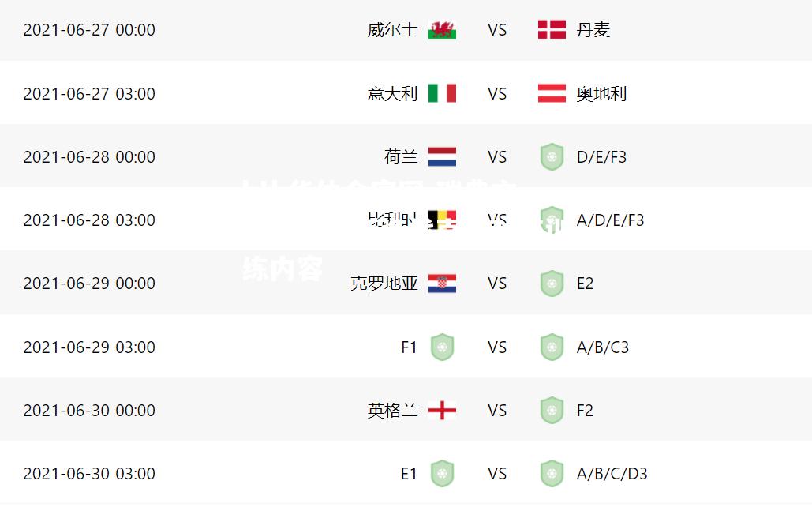Click VS in the 荷兰 match row
The width and height of the screenshot is (812, 507).
497,157
